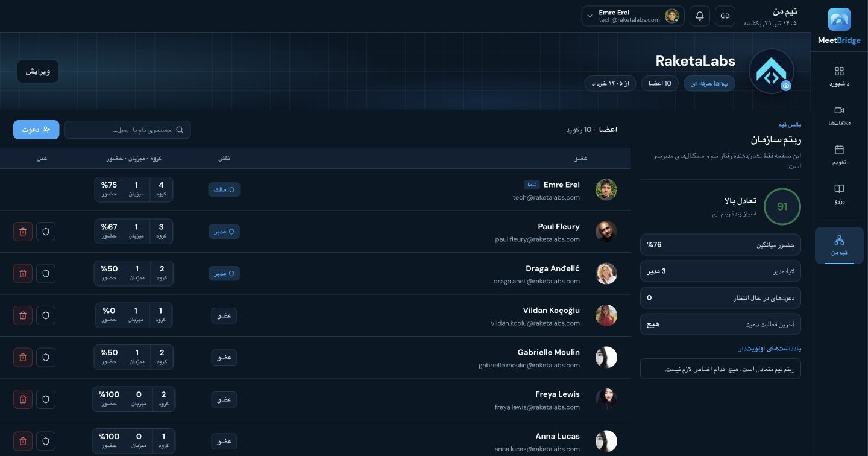Click the search magnifier icon
This screenshot has height=456, width=868.
tap(180, 130)
